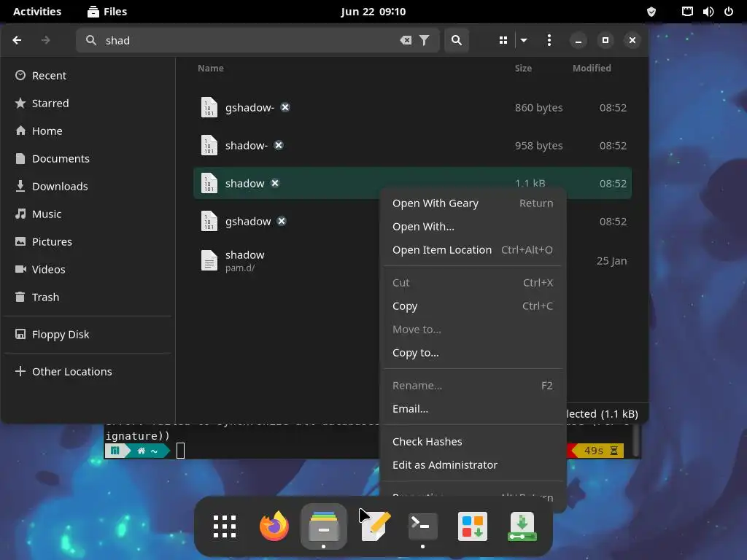This screenshot has height=560, width=747.
Task: Open the system volume indicator
Action: [x=708, y=12]
